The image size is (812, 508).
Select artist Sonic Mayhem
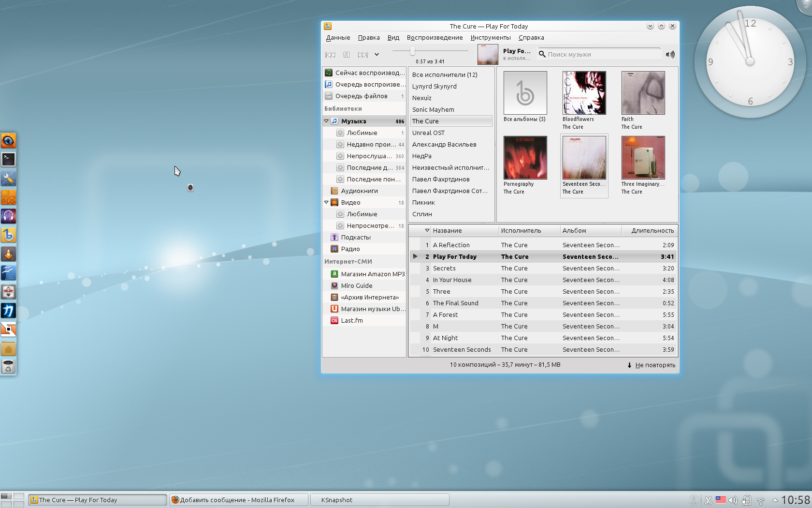pyautogui.click(x=451, y=109)
